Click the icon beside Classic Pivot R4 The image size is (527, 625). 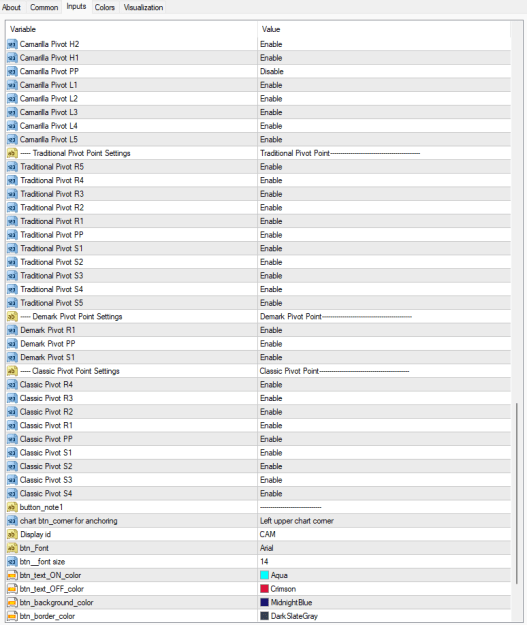[12, 385]
